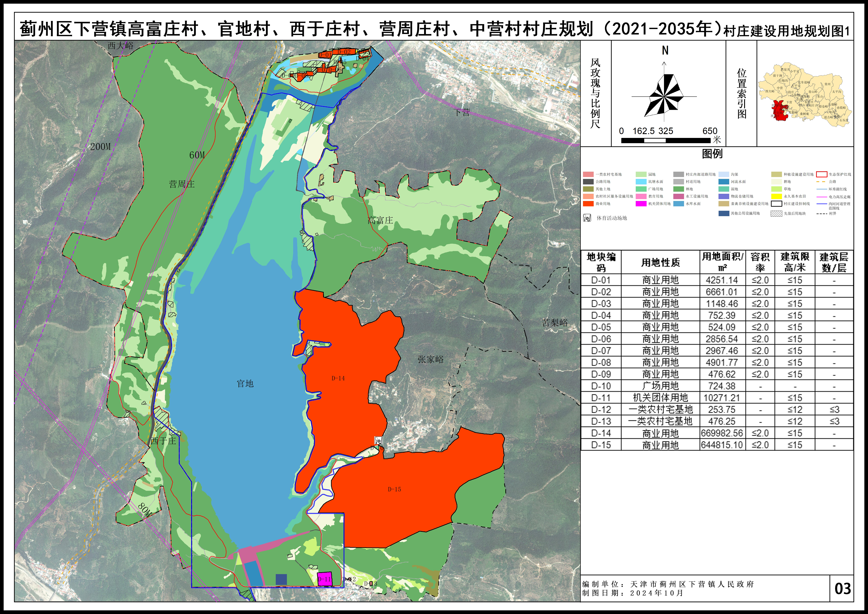The width and height of the screenshot is (868, 614).
Task: Click the page number 03 box
Action: (842, 589)
